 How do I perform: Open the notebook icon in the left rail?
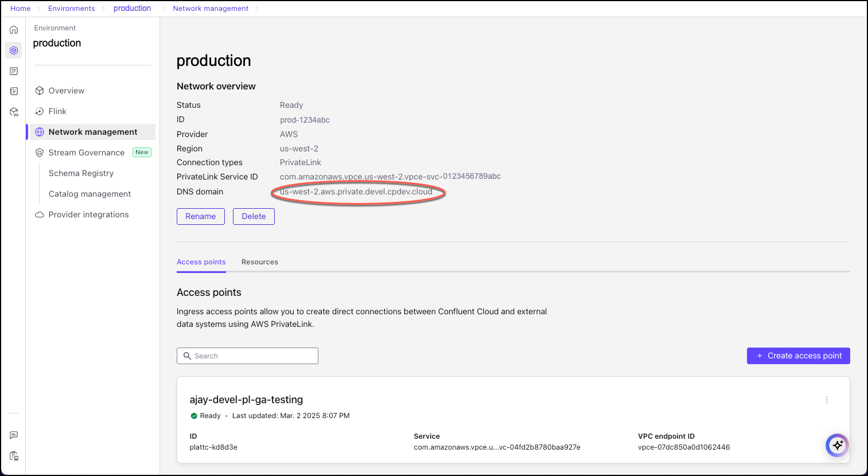pos(13,91)
